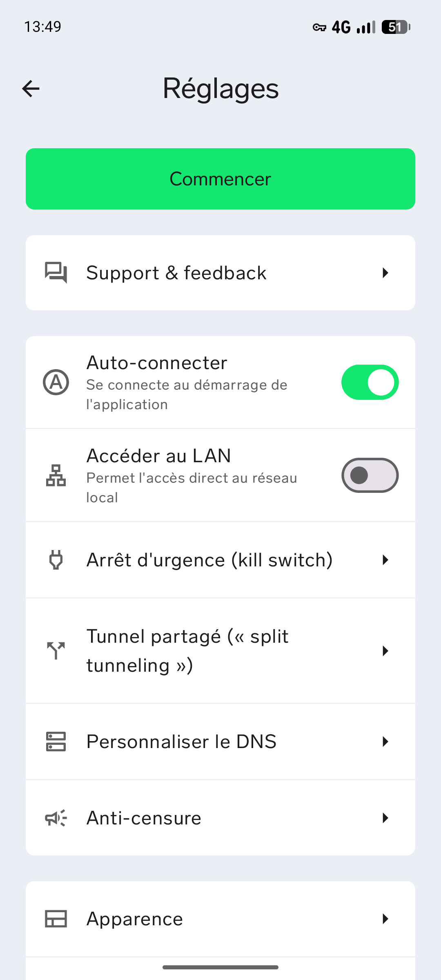Screen dimensions: 441x980
Task: Open Personnaliser le DNS settings
Action: (x=181, y=742)
